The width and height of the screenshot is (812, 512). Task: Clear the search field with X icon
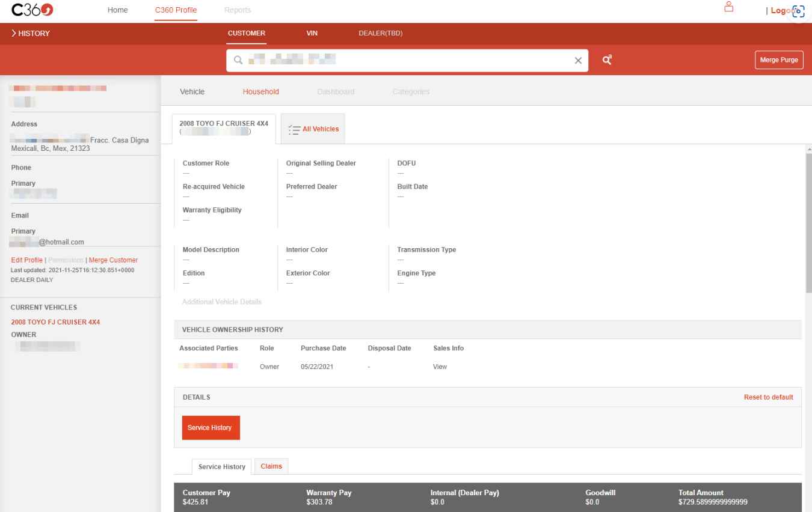578,61
